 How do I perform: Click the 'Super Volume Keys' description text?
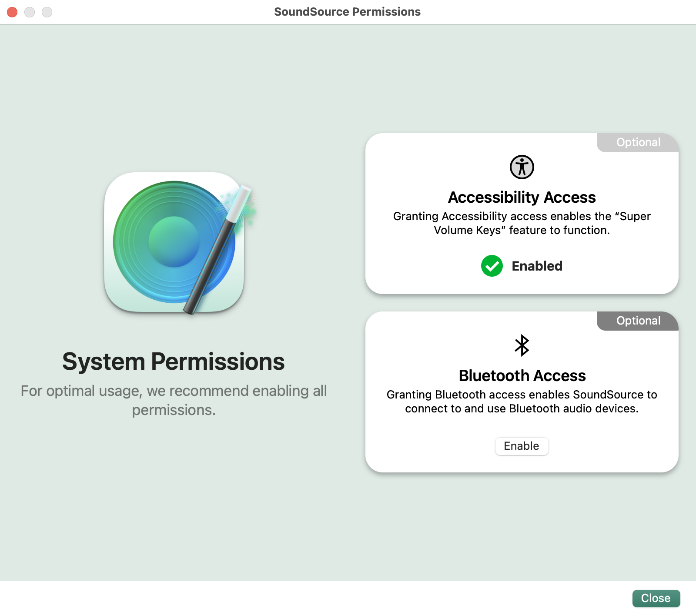522,223
